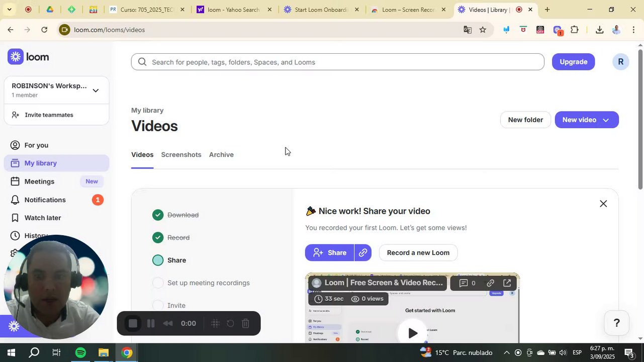This screenshot has height=362, width=644.
Task: Click Record a new Loom button
Action: click(418, 252)
